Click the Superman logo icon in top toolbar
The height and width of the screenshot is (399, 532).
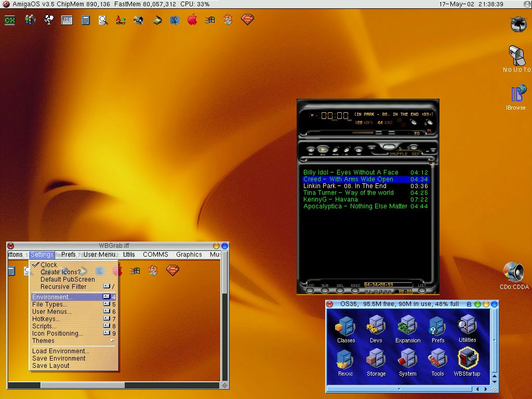point(247,20)
